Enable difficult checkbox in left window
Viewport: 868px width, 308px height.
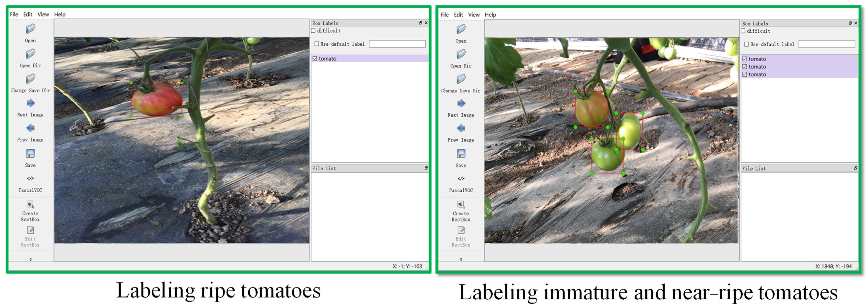click(x=314, y=31)
